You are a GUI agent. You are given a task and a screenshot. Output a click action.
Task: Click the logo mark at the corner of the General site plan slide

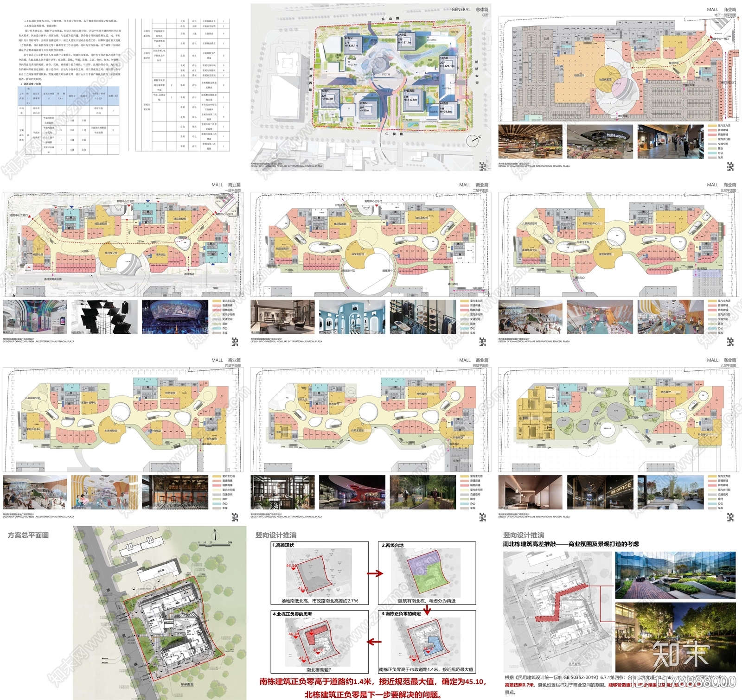(x=483, y=167)
